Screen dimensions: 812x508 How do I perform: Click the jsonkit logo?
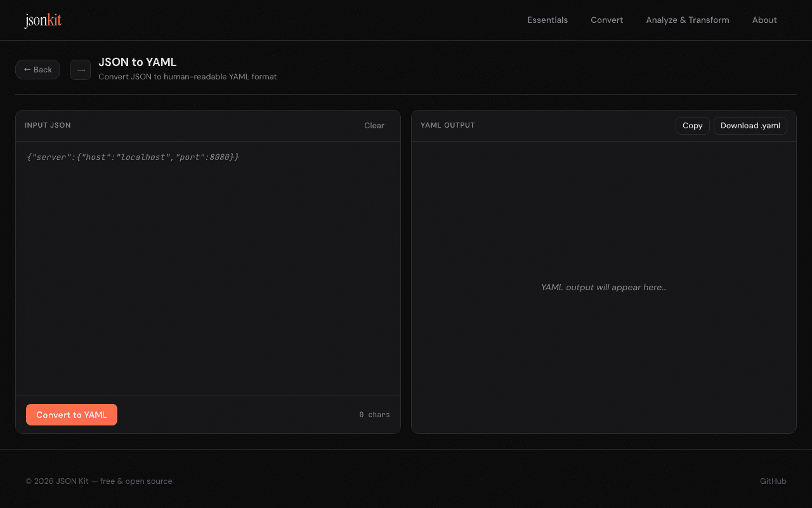point(43,20)
